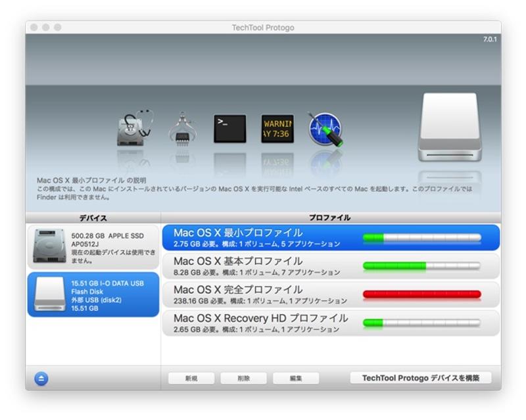Eject device with blue eject button
Screen dimensions: 526x420
[x=41, y=379]
